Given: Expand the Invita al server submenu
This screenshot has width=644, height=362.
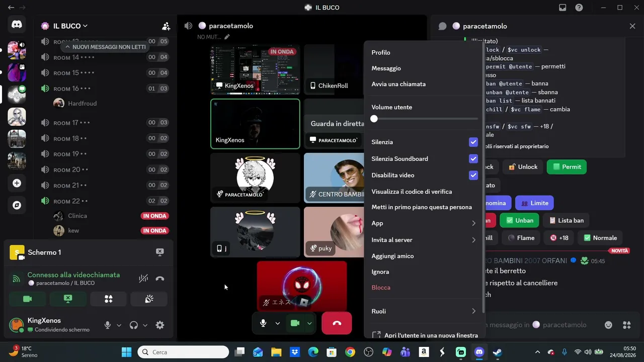Looking at the screenshot, I should point(424,240).
